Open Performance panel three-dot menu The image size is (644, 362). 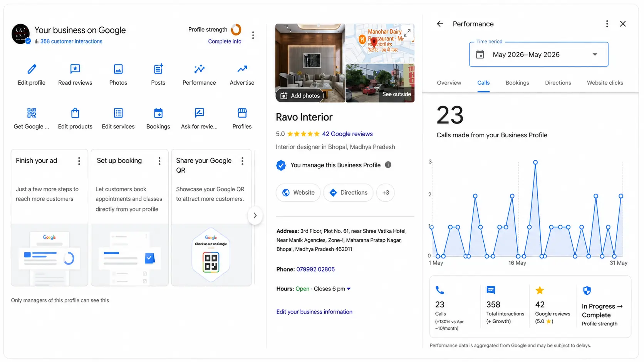point(607,24)
